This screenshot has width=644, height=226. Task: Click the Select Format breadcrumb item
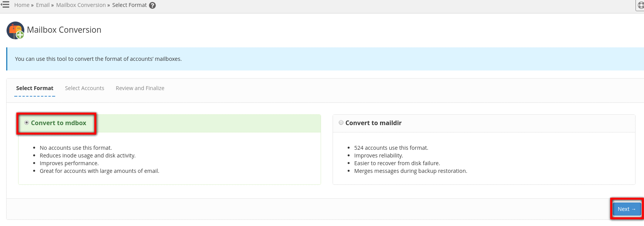(129, 5)
